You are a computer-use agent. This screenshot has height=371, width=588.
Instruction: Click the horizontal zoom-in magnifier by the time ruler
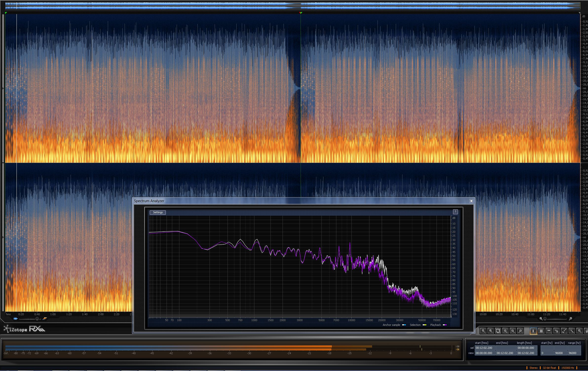tap(570, 319)
